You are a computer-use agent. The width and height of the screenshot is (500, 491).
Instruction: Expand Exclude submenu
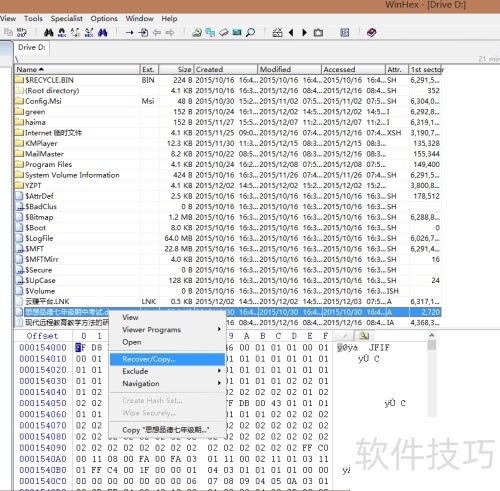click(x=167, y=371)
